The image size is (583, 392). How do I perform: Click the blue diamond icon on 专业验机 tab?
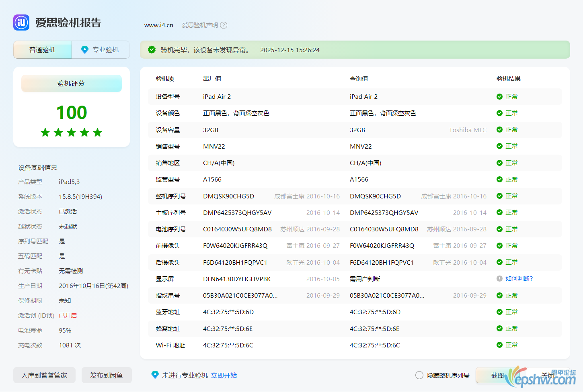tap(84, 50)
